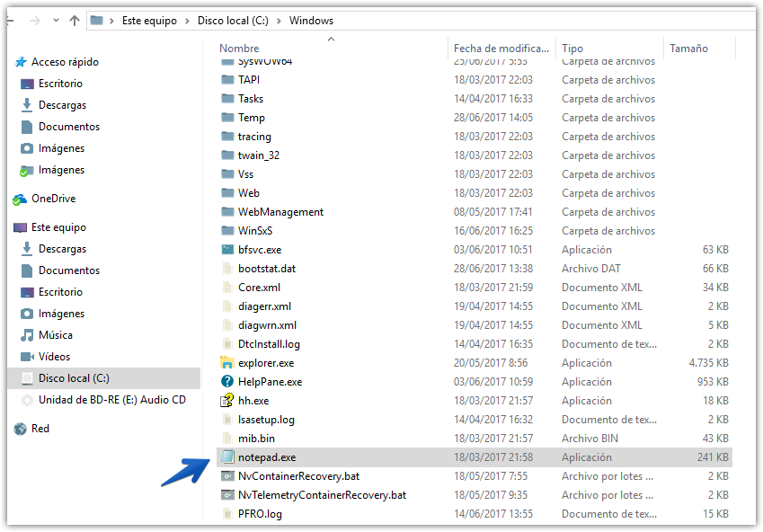The height and width of the screenshot is (532, 763).
Task: Click the BD-RE (E:) Audio CD disc icon
Action: [x=27, y=400]
